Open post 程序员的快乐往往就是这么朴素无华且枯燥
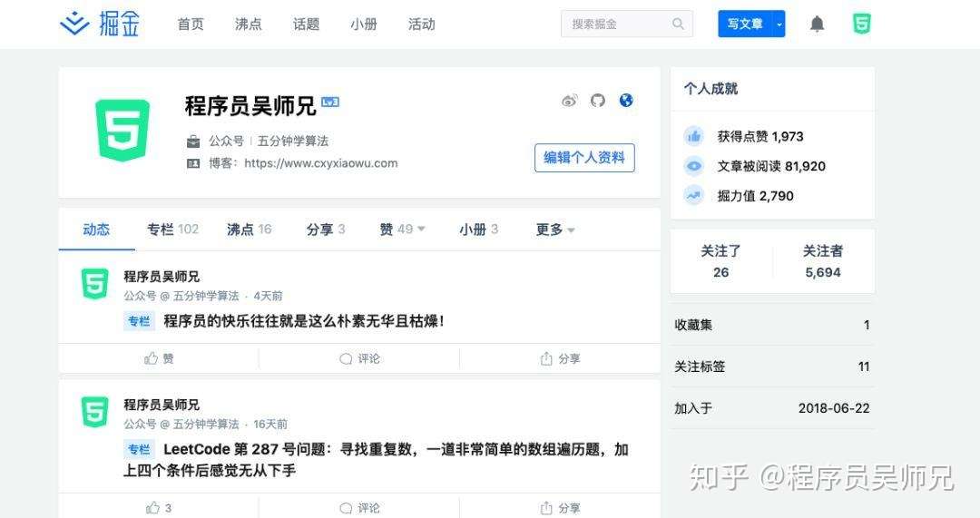 click(304, 321)
